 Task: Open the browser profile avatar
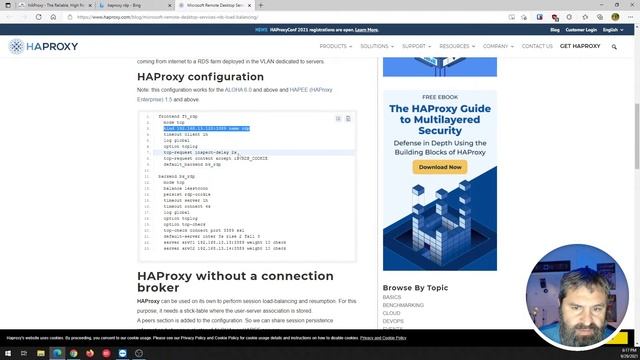click(x=616, y=17)
